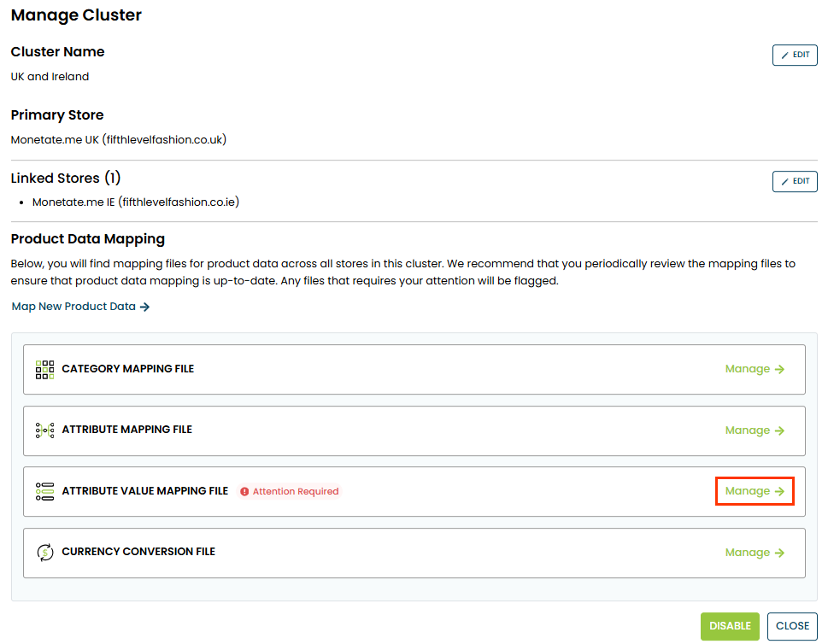Click arrow beside Currency Conversion Manage
This screenshot has width=828, height=644.
point(779,553)
